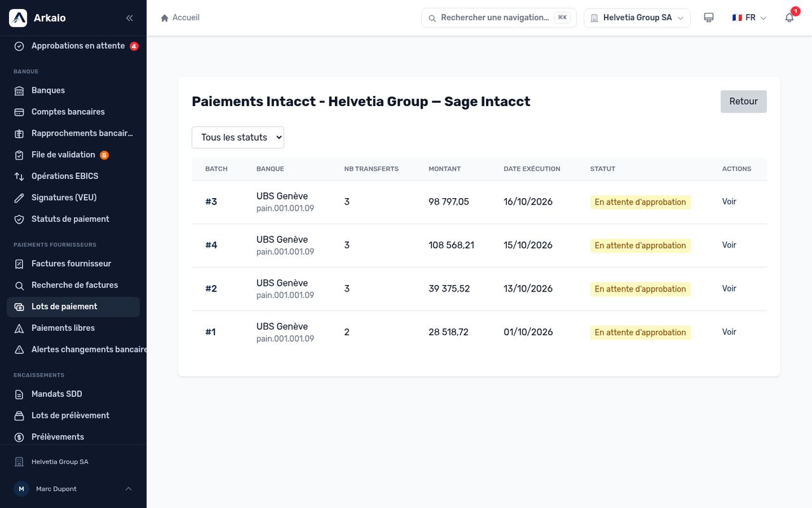Open the notifications bell icon
Image resolution: width=812 pixels, height=508 pixels.
(x=789, y=18)
